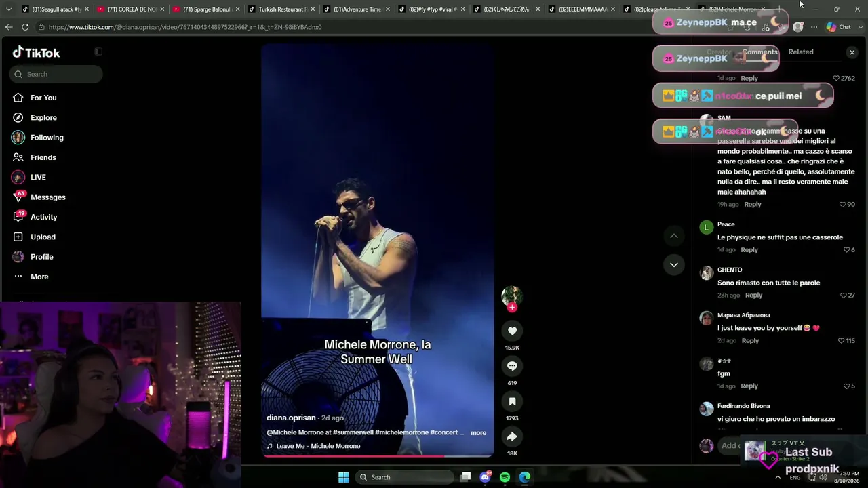
Task: Click the browser back arrow
Action: [x=9, y=27]
